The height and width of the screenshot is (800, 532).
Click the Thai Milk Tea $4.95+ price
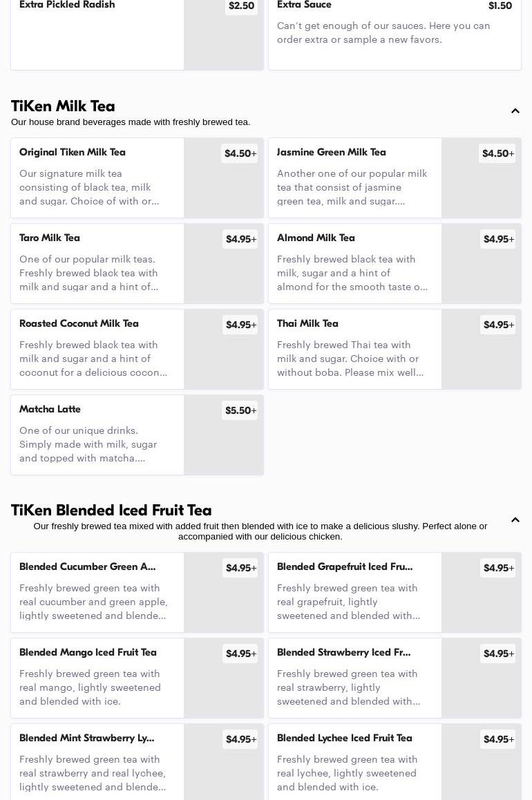pyautogui.click(x=499, y=325)
